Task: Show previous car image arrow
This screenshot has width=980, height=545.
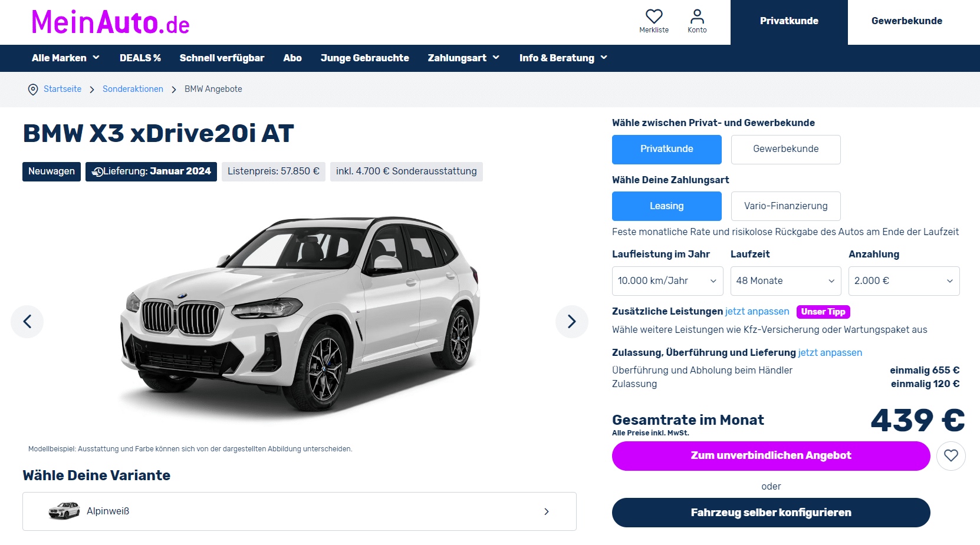Action: [27, 321]
